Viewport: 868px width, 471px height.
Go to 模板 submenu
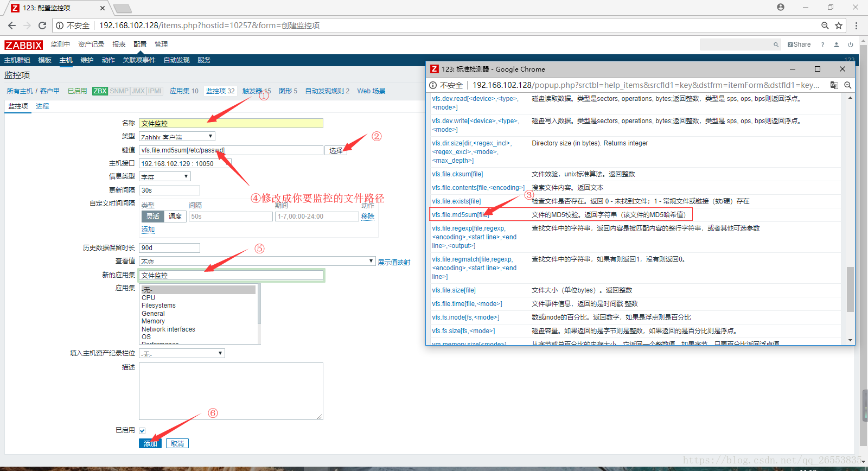pos(44,60)
